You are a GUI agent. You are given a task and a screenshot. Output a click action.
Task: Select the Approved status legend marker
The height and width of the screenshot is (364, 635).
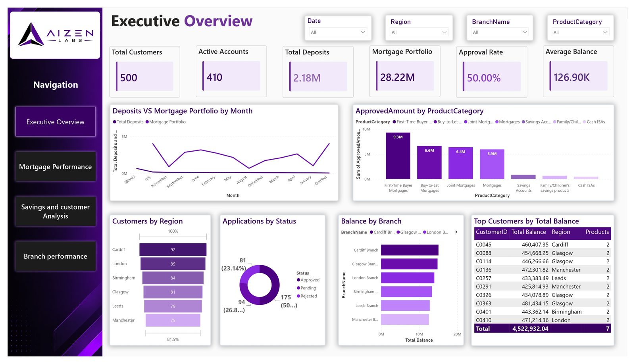click(298, 280)
